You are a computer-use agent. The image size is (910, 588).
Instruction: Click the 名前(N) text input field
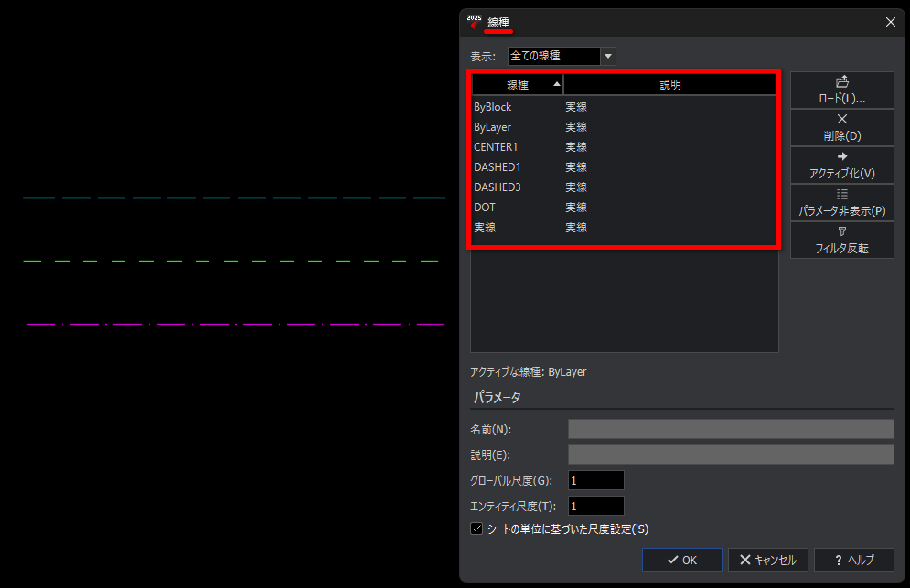(x=730, y=428)
